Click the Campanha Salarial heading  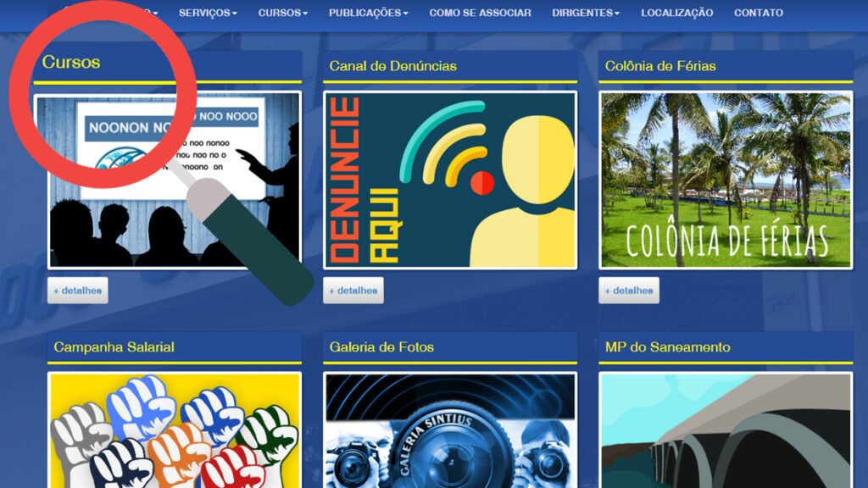tap(114, 347)
